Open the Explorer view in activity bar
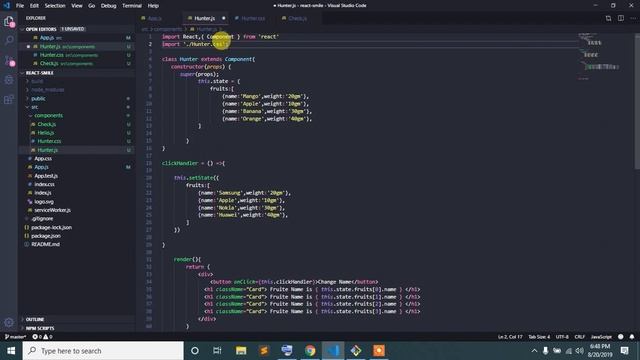Image resolution: width=640 pixels, height=360 pixels. pyautogui.click(x=9, y=21)
